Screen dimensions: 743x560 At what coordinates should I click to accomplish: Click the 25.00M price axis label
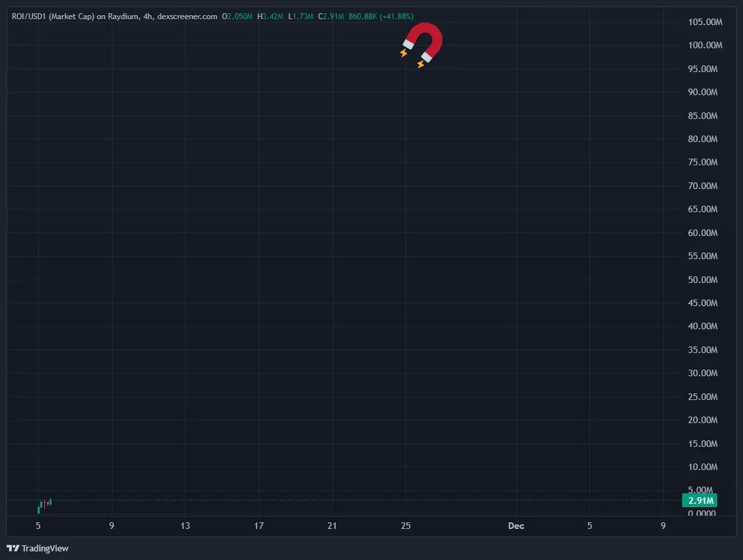coord(703,397)
